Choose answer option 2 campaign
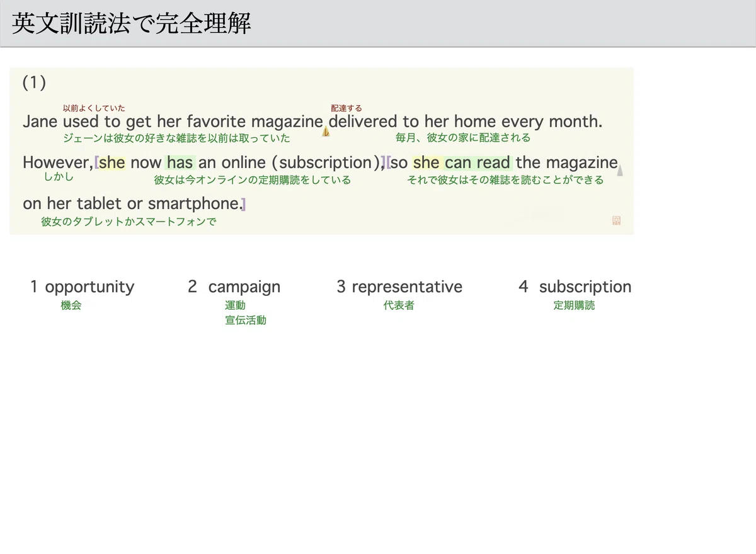The image size is (756, 554). pyautogui.click(x=234, y=286)
